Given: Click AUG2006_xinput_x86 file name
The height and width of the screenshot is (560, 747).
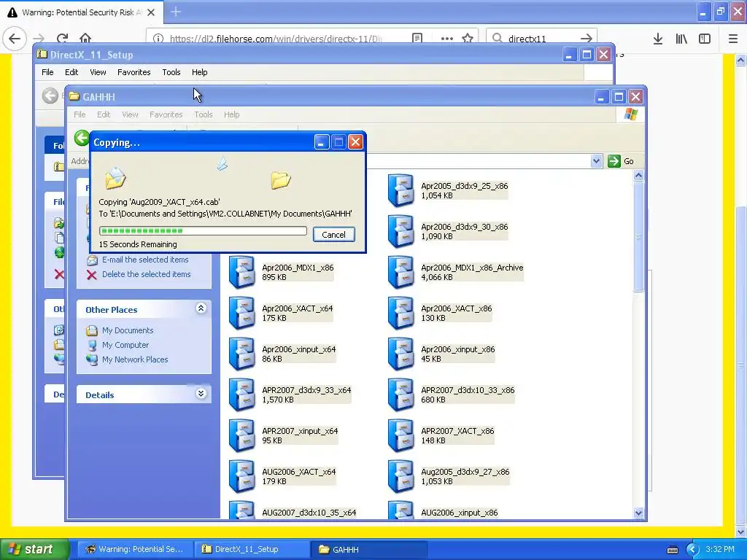Looking at the screenshot, I should pyautogui.click(x=460, y=513).
